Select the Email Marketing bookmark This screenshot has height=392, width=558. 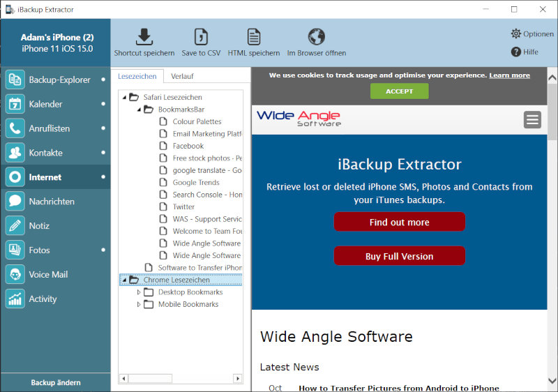pyautogui.click(x=207, y=134)
